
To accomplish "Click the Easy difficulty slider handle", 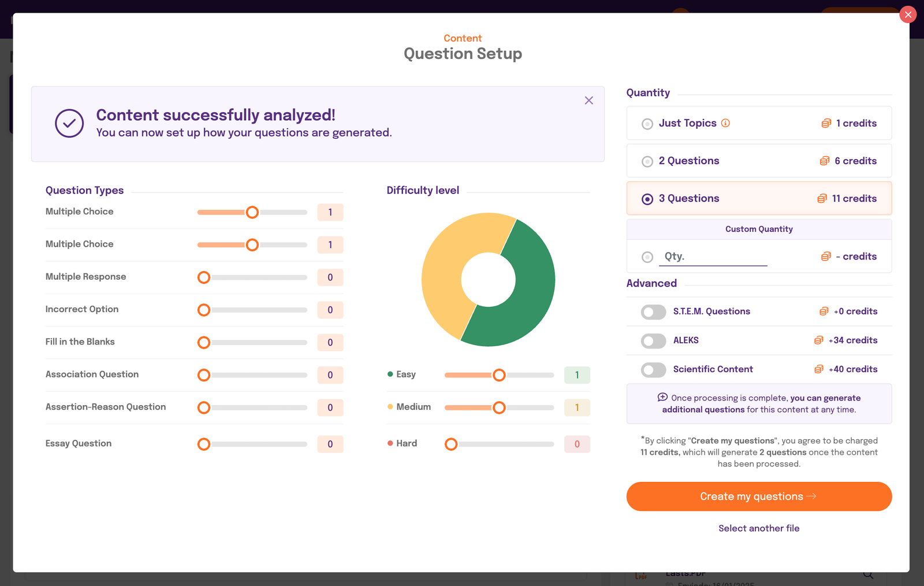I will click(499, 375).
